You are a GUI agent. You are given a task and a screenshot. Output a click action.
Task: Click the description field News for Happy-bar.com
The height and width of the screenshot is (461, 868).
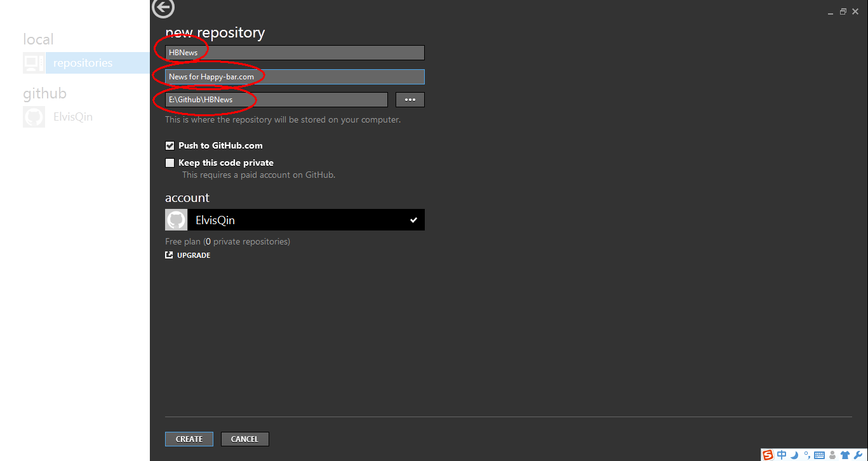(x=295, y=77)
